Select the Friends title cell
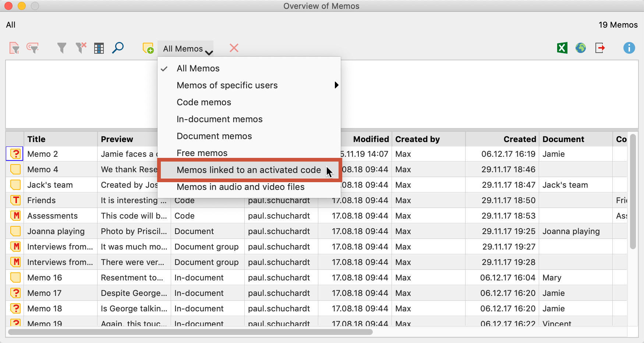The image size is (644, 343). pyautogui.click(x=61, y=200)
